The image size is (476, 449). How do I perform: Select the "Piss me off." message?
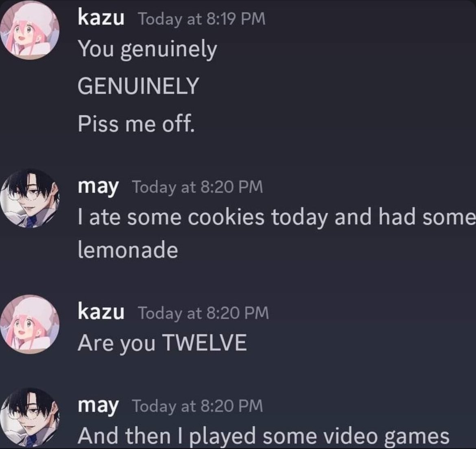pos(136,124)
